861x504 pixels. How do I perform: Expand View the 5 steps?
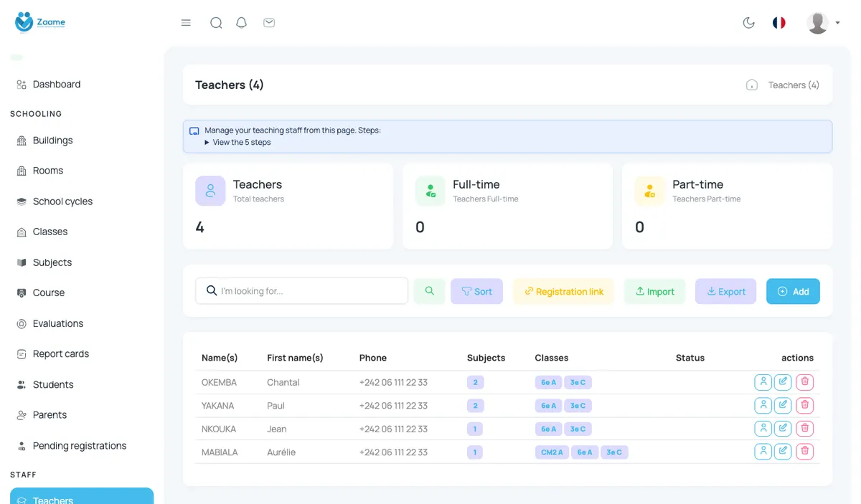[237, 142]
